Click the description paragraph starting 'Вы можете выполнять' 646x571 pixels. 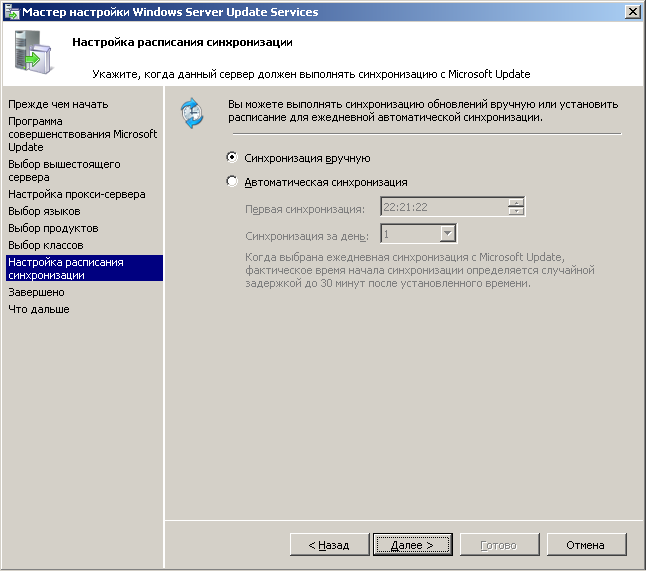click(x=423, y=110)
